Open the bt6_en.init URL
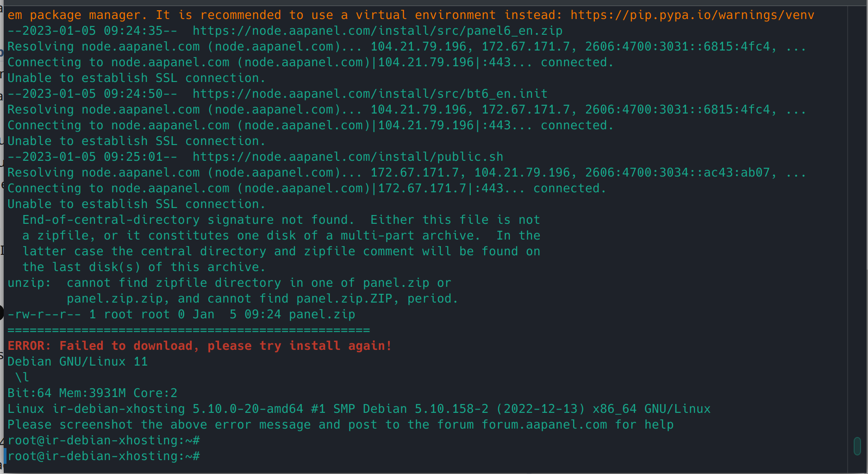This screenshot has height=474, width=868. click(370, 94)
